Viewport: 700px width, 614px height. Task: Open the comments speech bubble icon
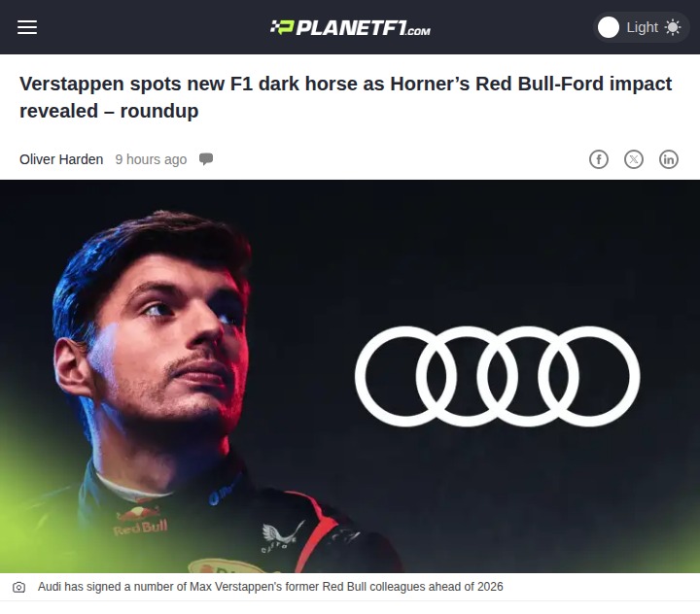(206, 159)
